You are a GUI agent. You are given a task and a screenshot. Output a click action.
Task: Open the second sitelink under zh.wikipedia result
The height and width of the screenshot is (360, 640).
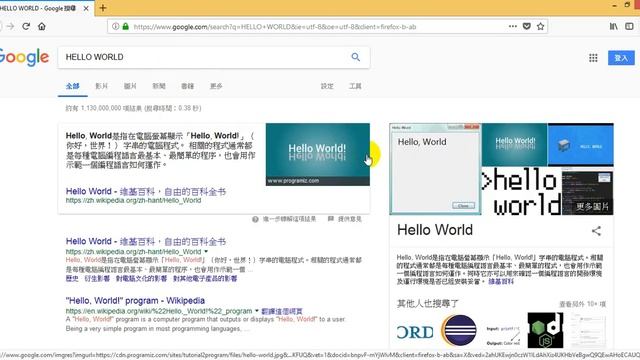pyautogui.click(x=97, y=278)
